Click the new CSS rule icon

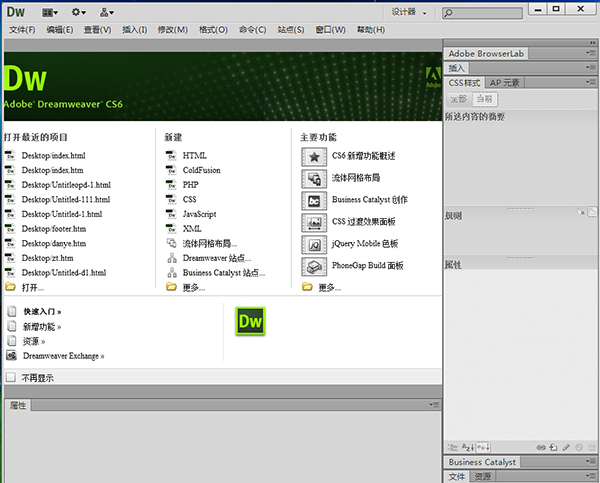(553, 447)
